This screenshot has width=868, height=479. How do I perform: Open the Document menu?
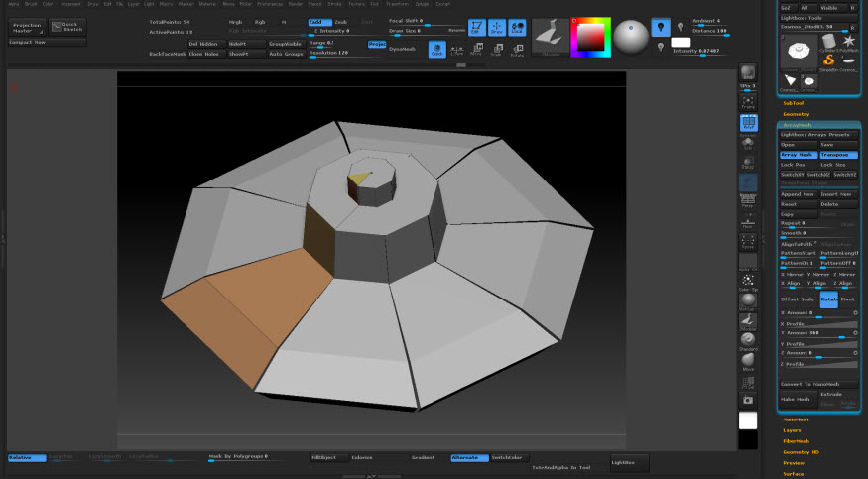point(70,4)
